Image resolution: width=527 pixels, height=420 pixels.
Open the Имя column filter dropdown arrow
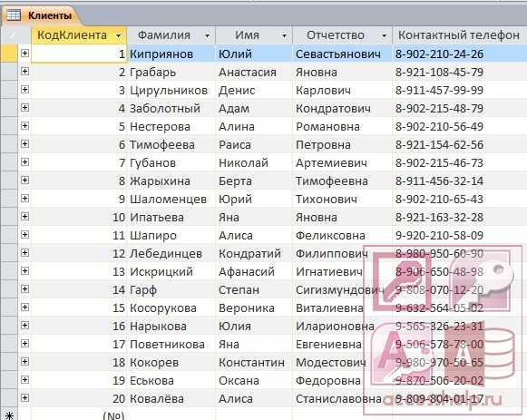tap(284, 35)
